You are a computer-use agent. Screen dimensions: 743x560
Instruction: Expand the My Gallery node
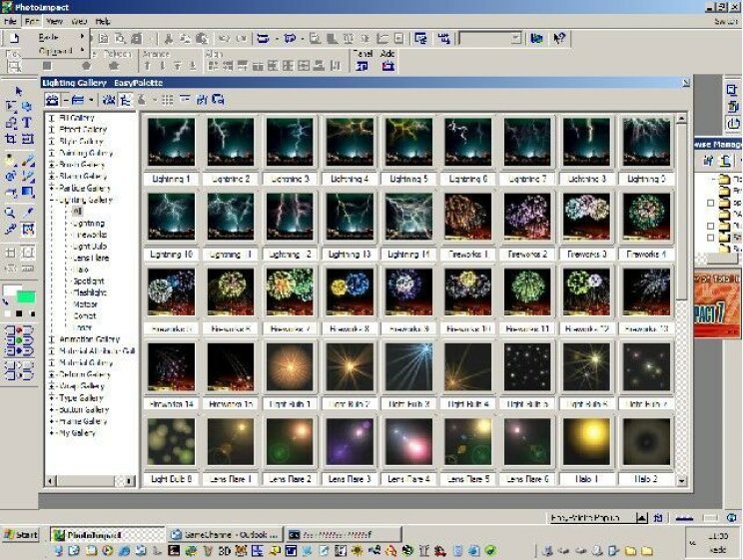(x=52, y=433)
